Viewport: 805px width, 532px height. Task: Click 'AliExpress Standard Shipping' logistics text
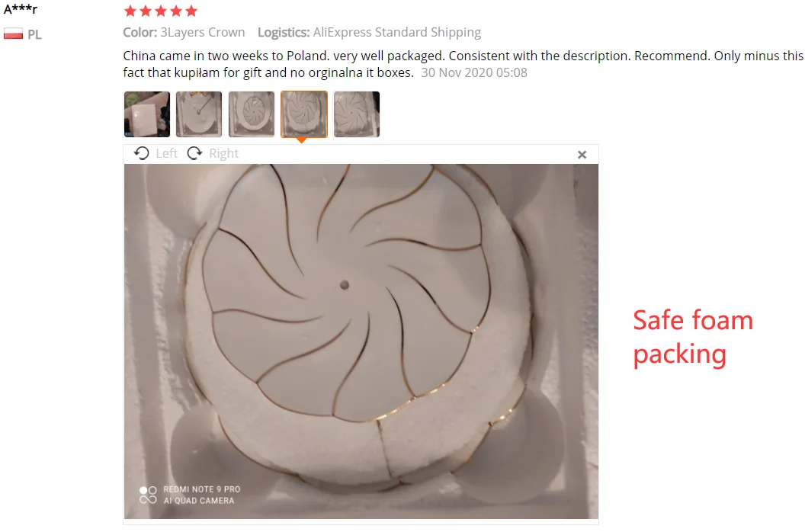point(397,32)
